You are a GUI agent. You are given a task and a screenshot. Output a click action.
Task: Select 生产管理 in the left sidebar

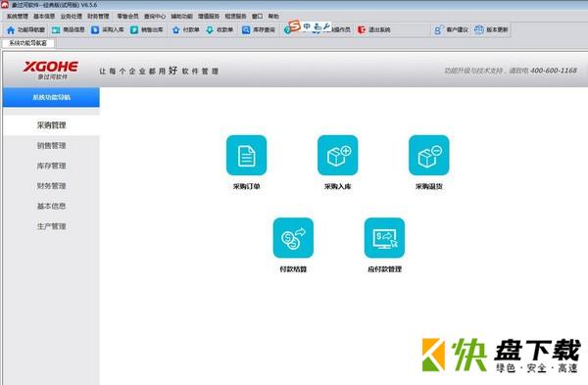(51, 226)
